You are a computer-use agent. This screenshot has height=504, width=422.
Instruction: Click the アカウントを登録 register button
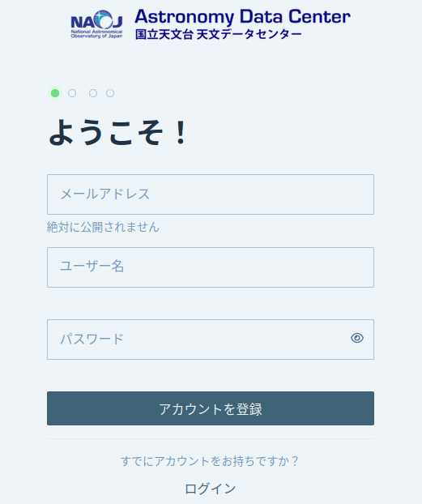click(x=211, y=408)
